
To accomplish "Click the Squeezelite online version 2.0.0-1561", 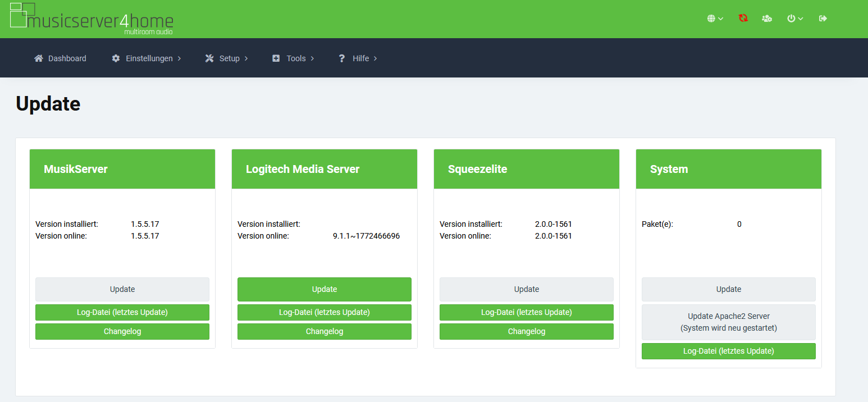I will (x=554, y=236).
